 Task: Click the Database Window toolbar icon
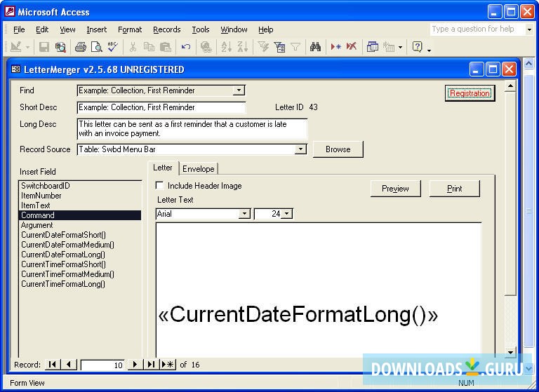point(372,47)
